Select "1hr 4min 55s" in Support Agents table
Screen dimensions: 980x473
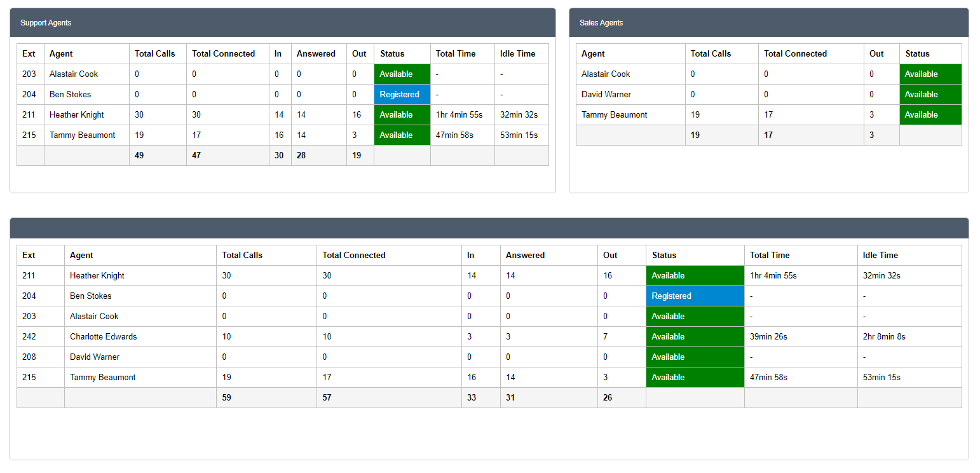click(x=459, y=115)
